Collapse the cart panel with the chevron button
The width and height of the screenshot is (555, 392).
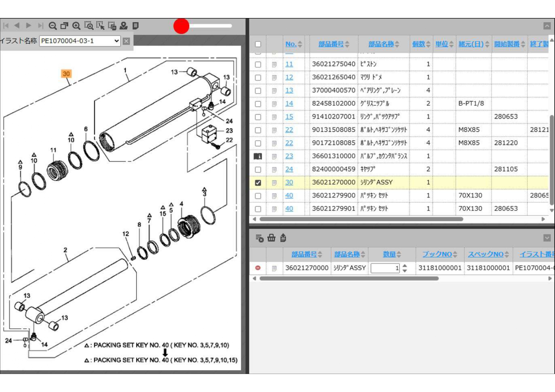[547, 238]
